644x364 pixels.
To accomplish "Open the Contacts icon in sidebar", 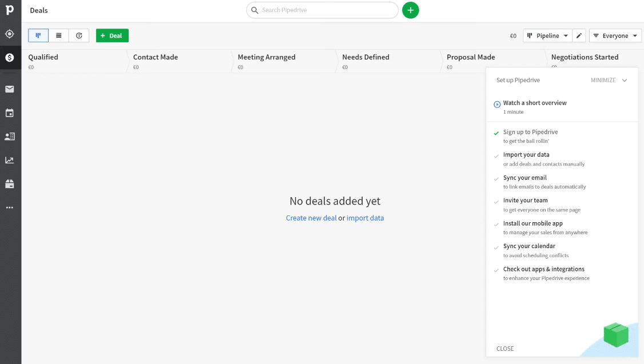I will [10, 136].
